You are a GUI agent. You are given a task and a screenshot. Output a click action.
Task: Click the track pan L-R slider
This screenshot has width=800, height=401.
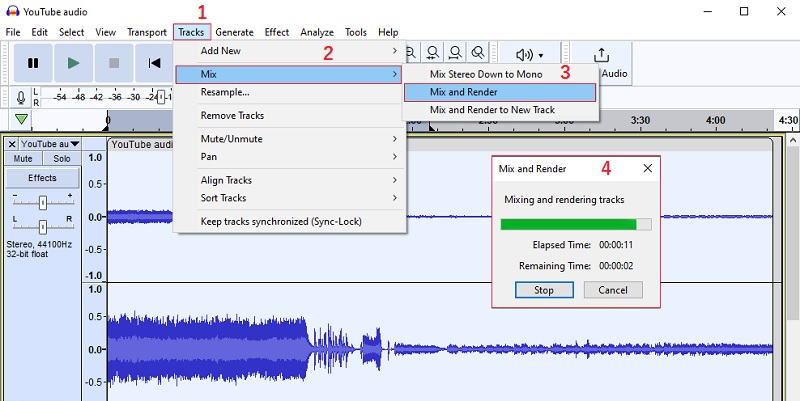coord(43,226)
